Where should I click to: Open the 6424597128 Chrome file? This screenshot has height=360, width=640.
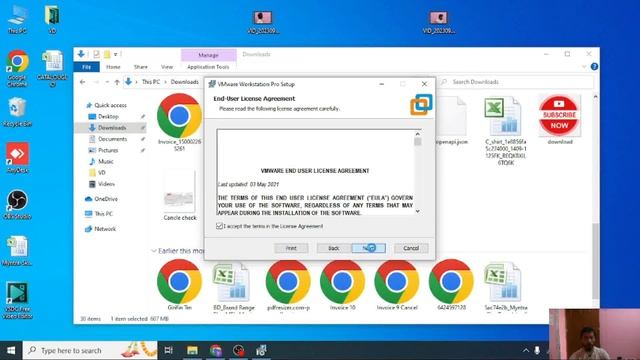(451, 286)
